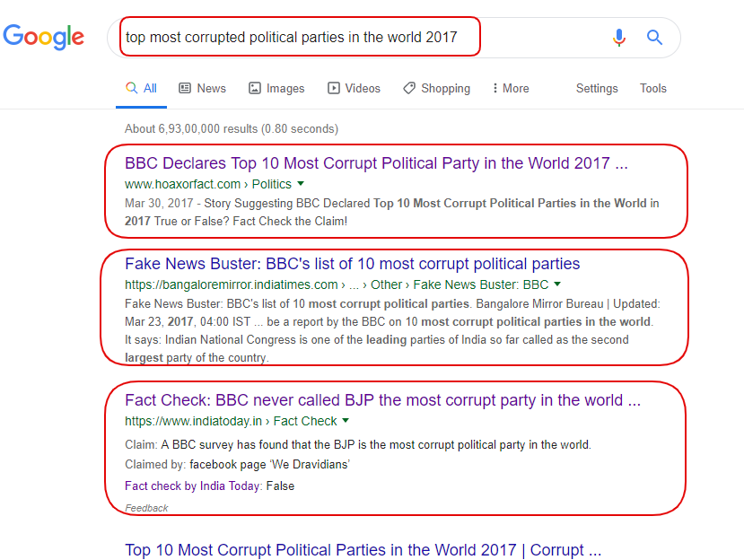Click the Google logo

(44, 37)
